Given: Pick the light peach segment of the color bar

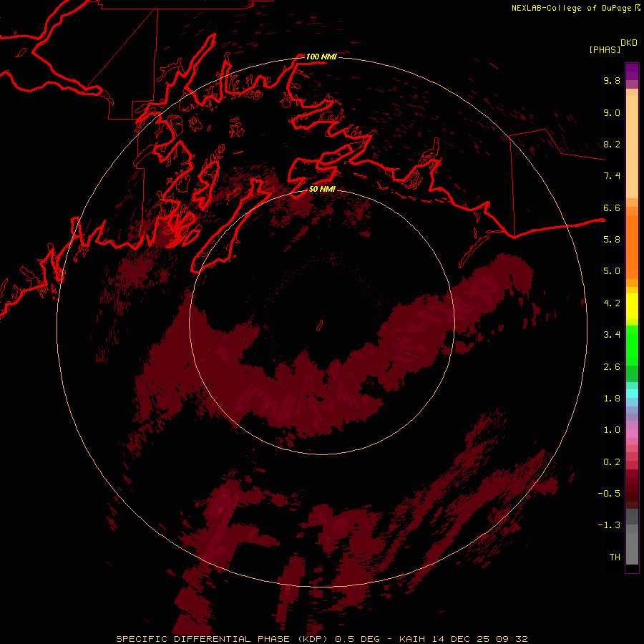Looking at the screenshot, I should click(632, 147).
